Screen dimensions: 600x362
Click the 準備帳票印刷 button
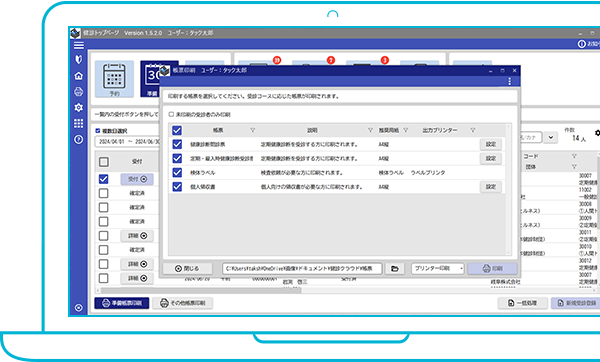tap(122, 303)
